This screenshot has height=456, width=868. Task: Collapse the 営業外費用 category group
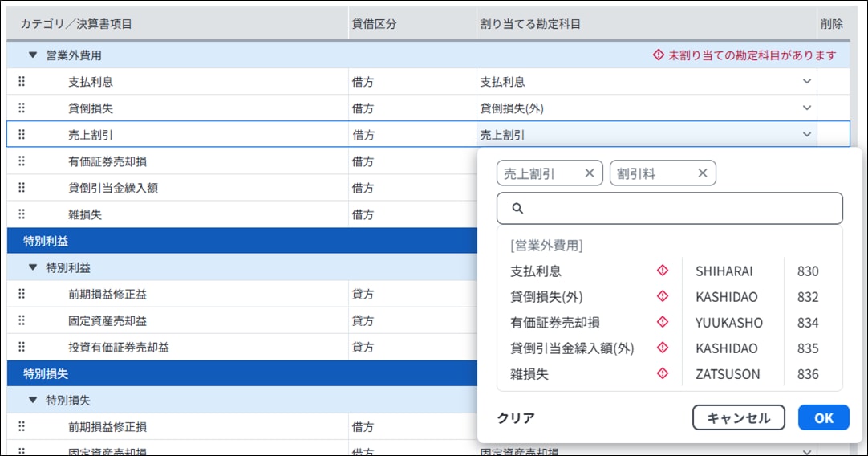tap(33, 55)
